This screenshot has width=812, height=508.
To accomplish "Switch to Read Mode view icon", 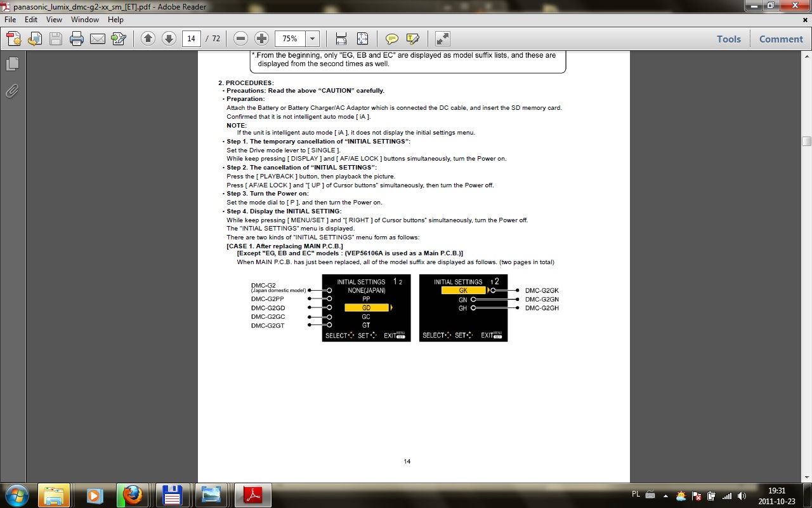I will click(443, 39).
